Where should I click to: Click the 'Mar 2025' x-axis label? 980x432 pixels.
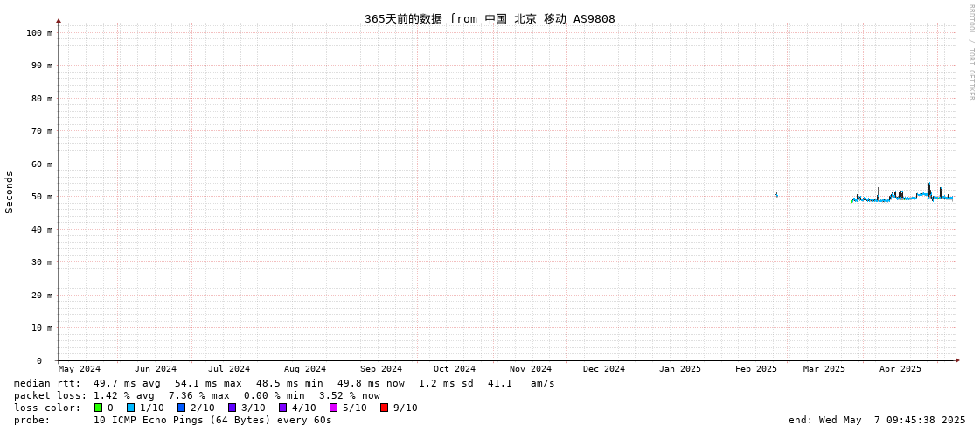[x=824, y=369]
